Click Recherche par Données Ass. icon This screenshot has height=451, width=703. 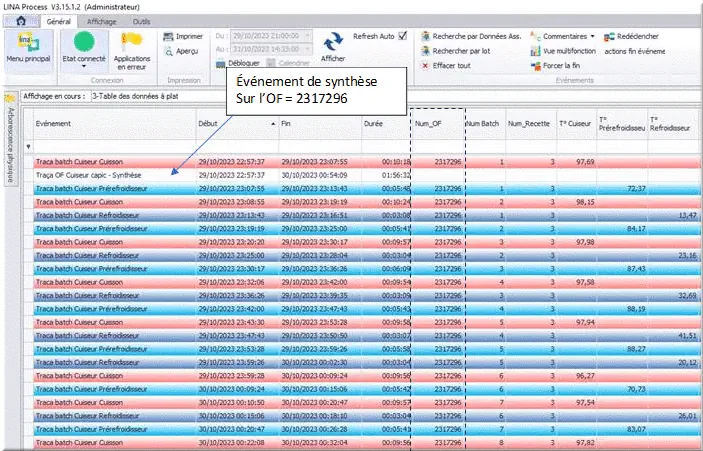tap(425, 36)
